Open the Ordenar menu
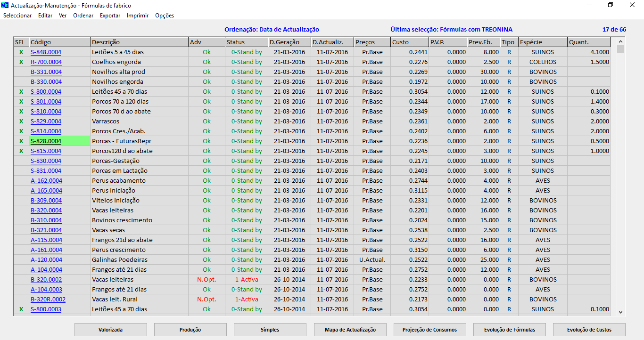644x340 pixels. 83,16
